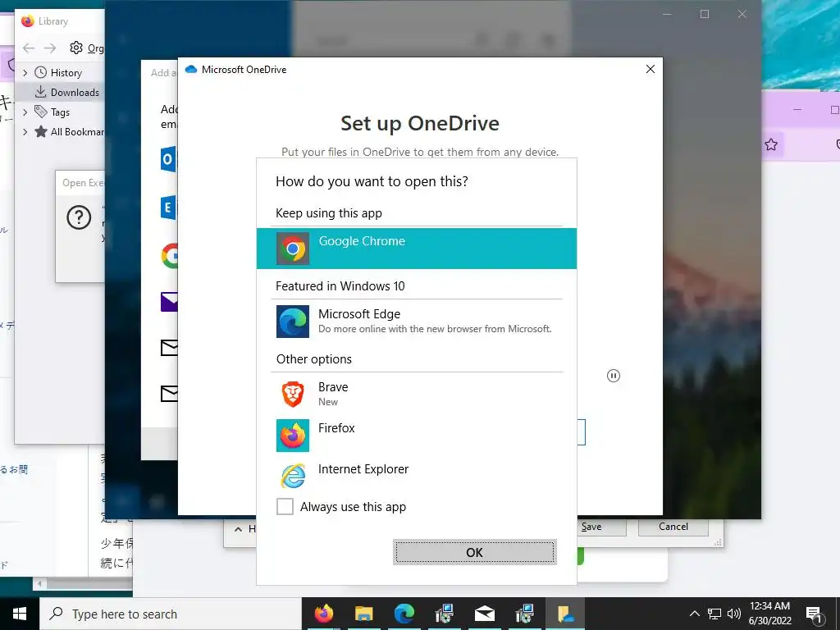Go back in the Library window

29,48
